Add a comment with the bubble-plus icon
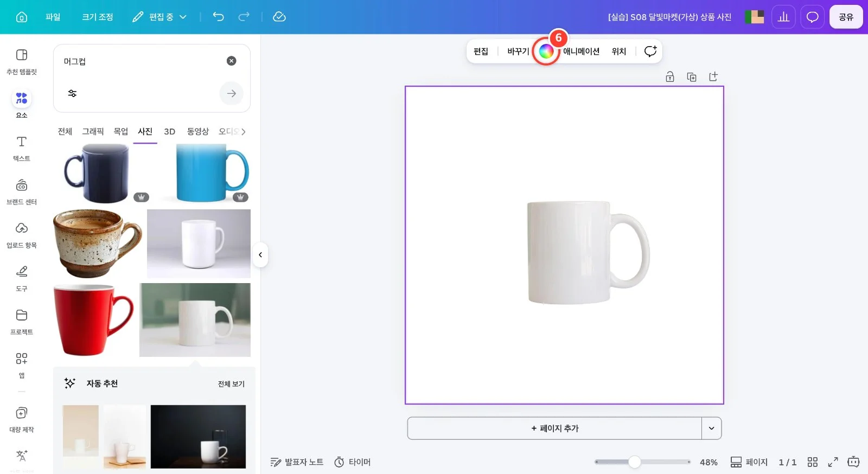Screen dimensions: 868x474 (650, 51)
